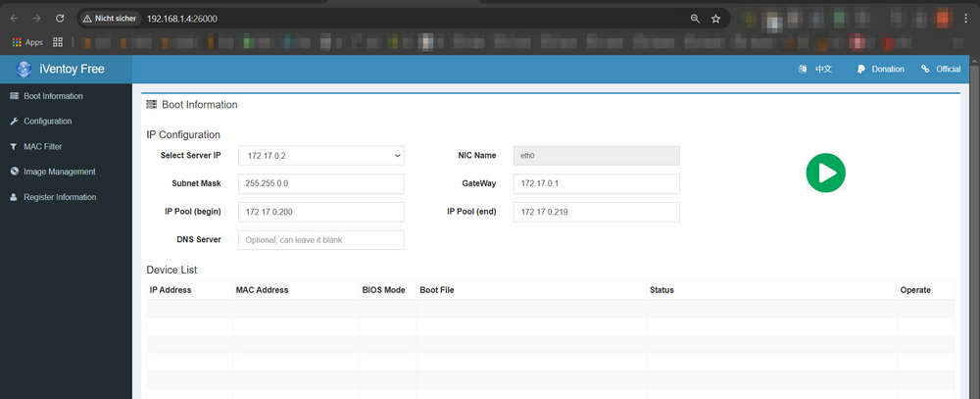Click the Image Management disc icon
Image resolution: width=980 pixels, height=399 pixels.
point(14,172)
